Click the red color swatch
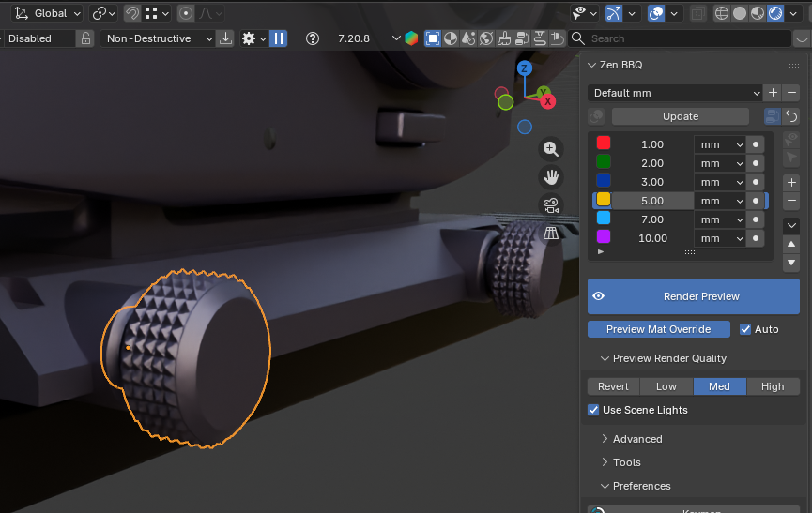 click(x=604, y=143)
